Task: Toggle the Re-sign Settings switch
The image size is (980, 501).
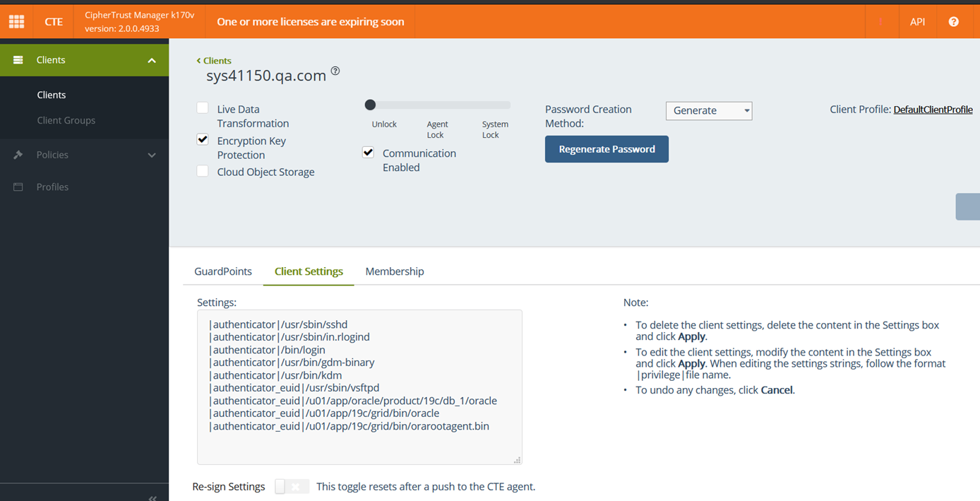Action: click(x=292, y=487)
